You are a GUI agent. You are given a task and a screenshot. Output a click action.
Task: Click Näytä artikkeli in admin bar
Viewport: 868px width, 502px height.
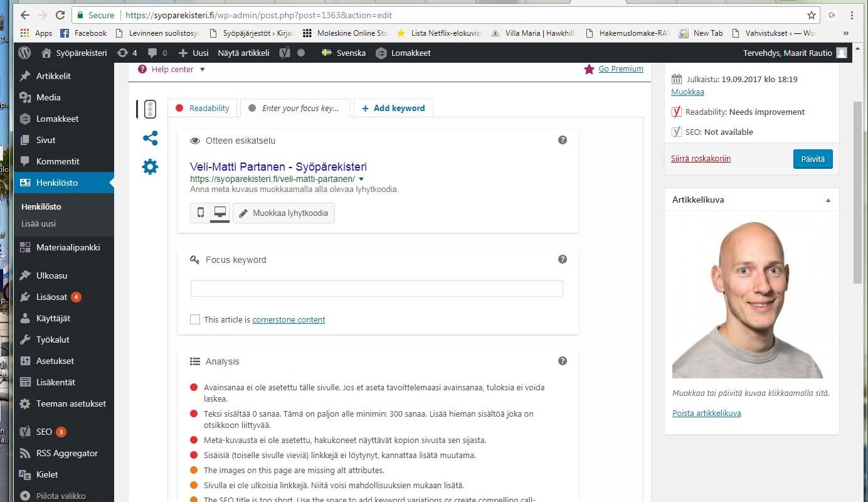tap(243, 53)
